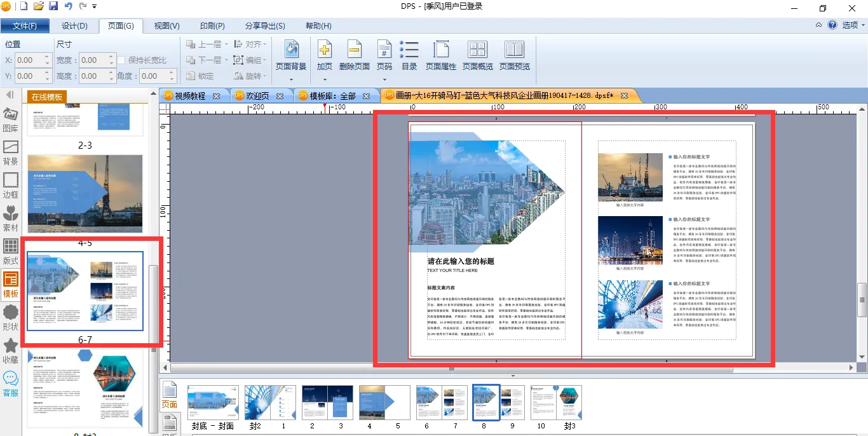Enable the 保持长宽比 checkbox
868x436 pixels.
(x=121, y=60)
